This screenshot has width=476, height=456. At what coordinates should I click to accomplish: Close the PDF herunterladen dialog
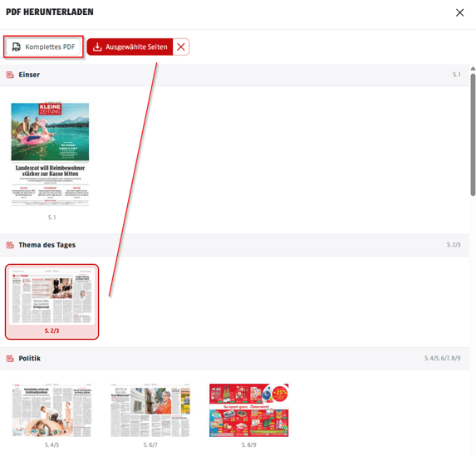tap(459, 12)
